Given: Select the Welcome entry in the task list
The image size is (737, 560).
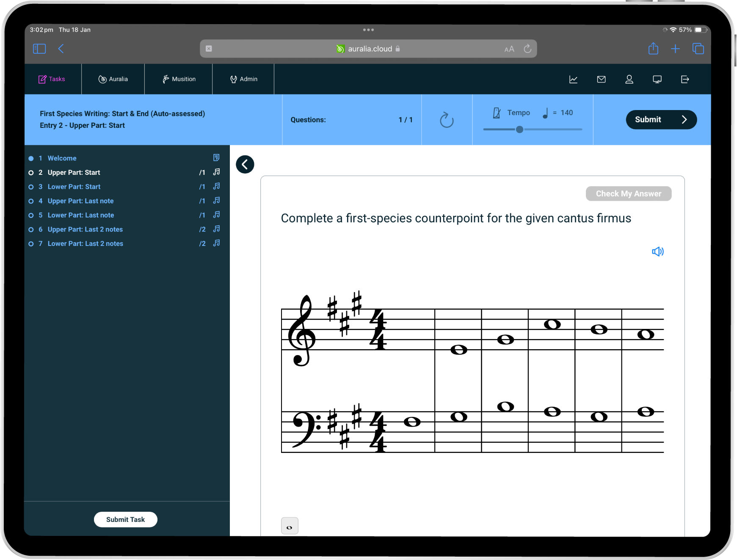Looking at the screenshot, I should click(62, 158).
